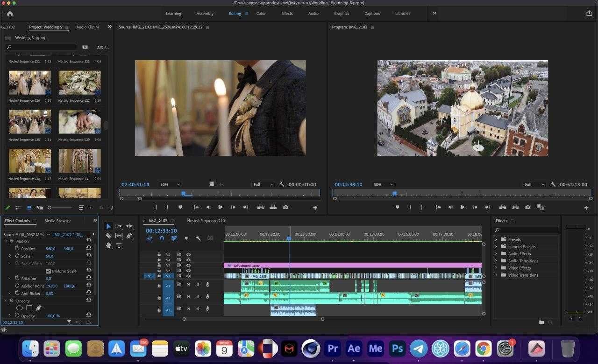This screenshot has height=364, width=598.
Task: Open Source playback resolution Full dropdown
Action: tap(263, 184)
